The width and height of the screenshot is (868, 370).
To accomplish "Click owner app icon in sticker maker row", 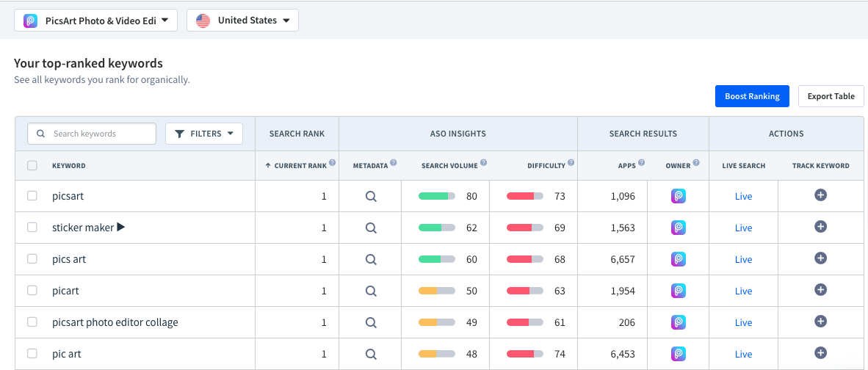I will [x=678, y=228].
